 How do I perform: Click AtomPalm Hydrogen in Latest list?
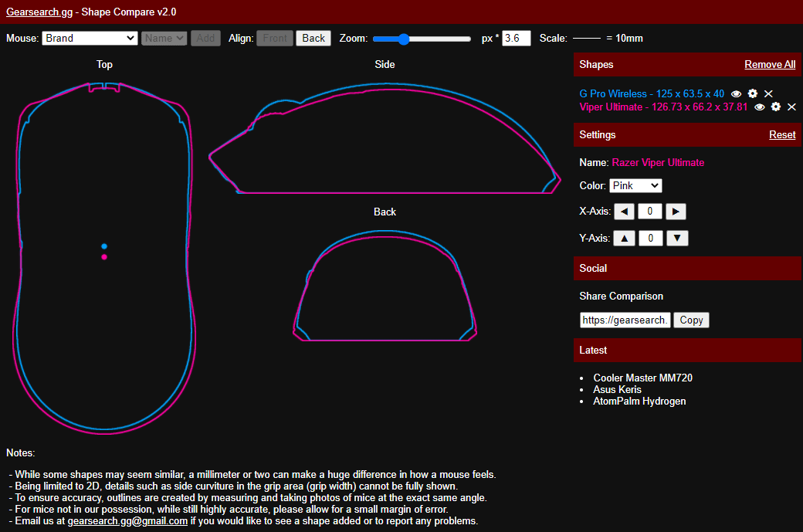tap(639, 402)
